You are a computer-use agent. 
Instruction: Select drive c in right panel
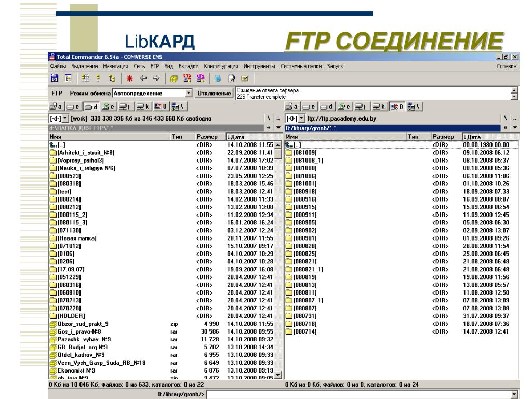(x=309, y=107)
